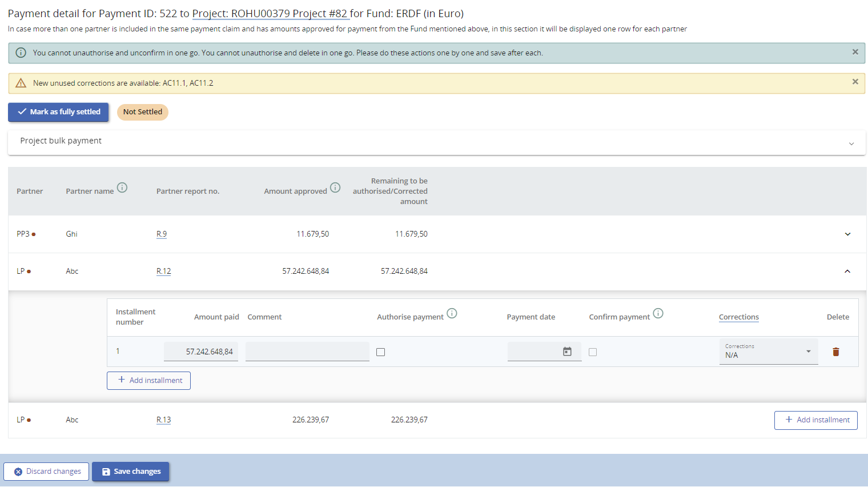The height and width of the screenshot is (487, 868).
Task: Click info icon beside Amount approved
Action: pyautogui.click(x=335, y=187)
